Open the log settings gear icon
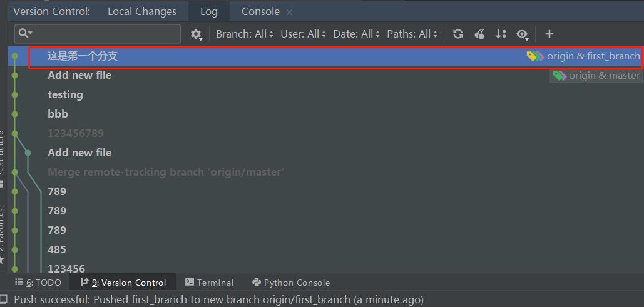This screenshot has height=307, width=644. pyautogui.click(x=197, y=34)
